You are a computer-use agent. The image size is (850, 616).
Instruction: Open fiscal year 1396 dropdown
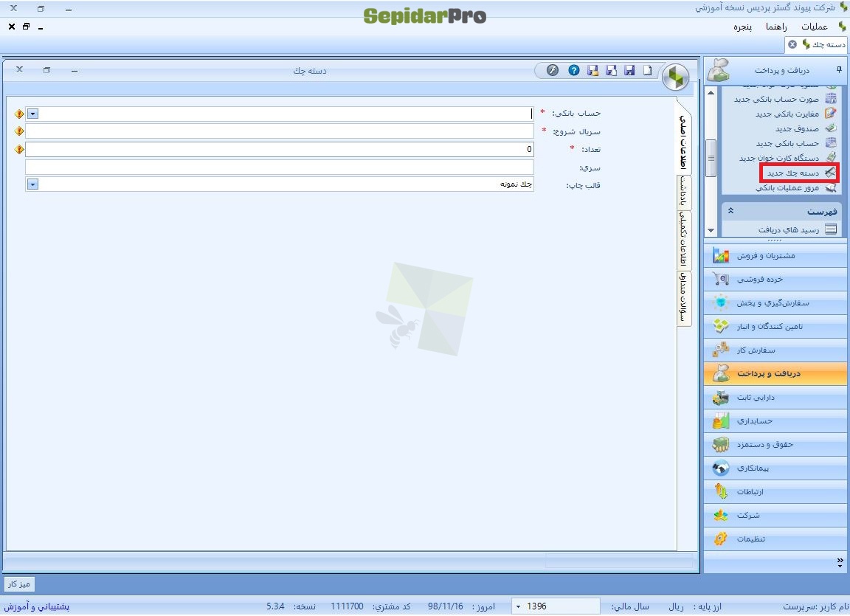518,606
